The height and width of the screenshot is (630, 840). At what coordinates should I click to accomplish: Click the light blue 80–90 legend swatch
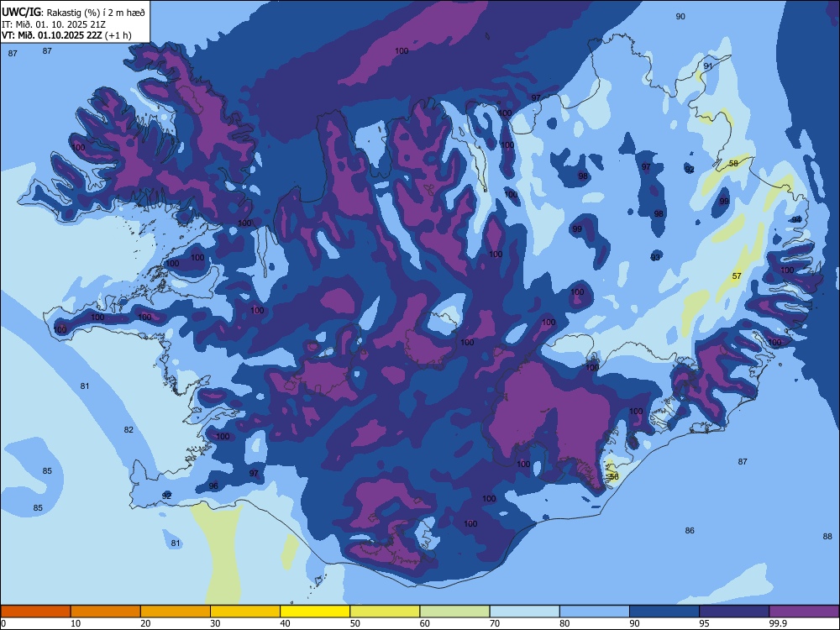tap(594, 612)
